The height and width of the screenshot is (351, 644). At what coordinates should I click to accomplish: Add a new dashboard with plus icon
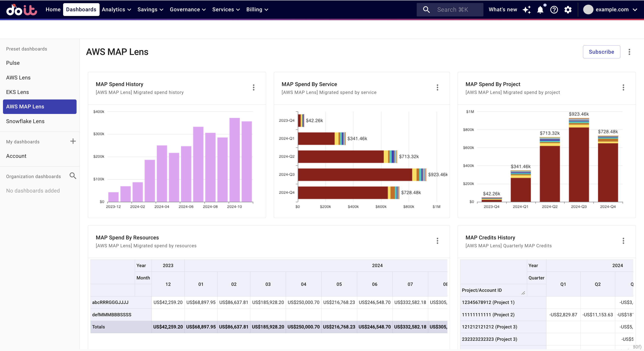pyautogui.click(x=73, y=141)
